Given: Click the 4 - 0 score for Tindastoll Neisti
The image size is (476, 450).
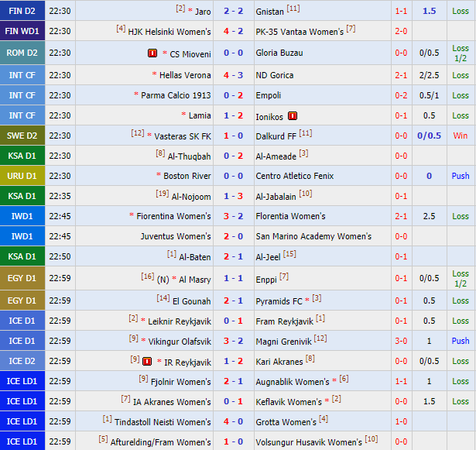Looking at the screenshot, I should coord(233,421).
